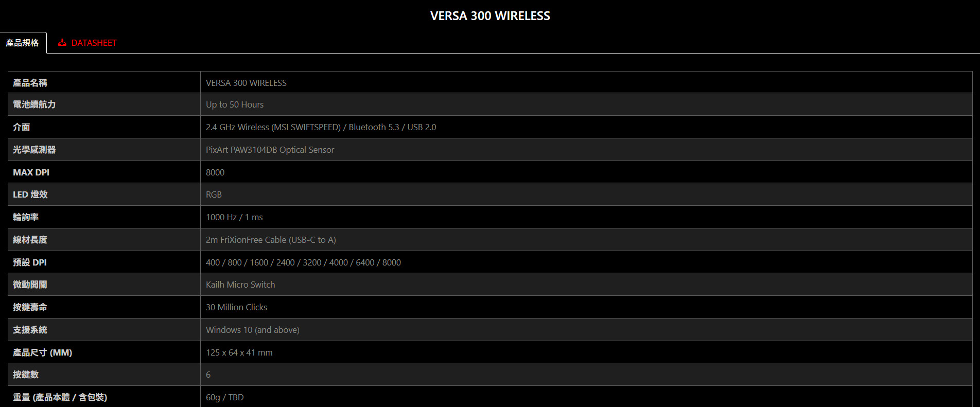The height and width of the screenshot is (407, 980).
Task: Click the VERSA 300 WIRELESS page heading
Action: click(x=490, y=16)
